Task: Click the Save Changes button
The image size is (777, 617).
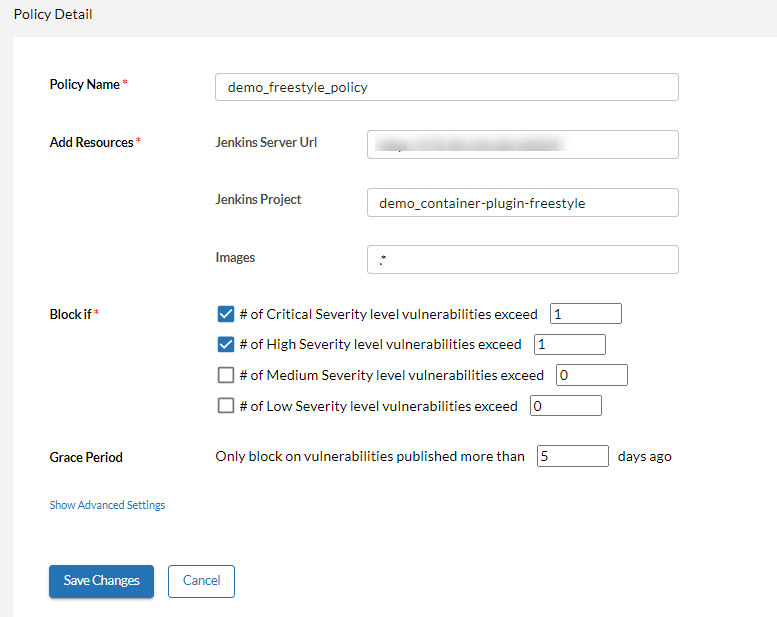Action: tap(101, 581)
